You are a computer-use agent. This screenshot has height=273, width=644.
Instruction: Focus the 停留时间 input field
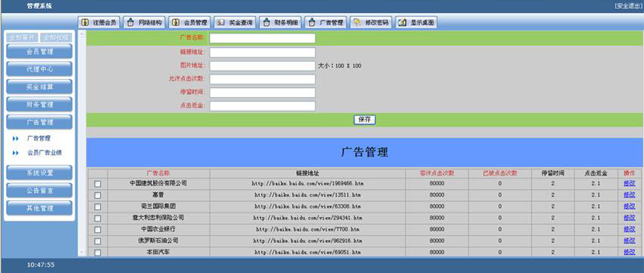pos(263,92)
